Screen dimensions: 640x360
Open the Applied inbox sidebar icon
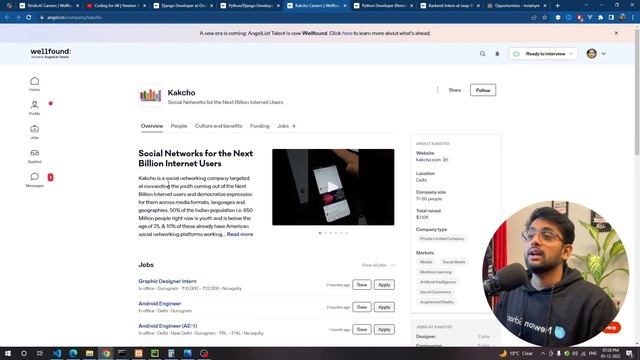click(35, 153)
